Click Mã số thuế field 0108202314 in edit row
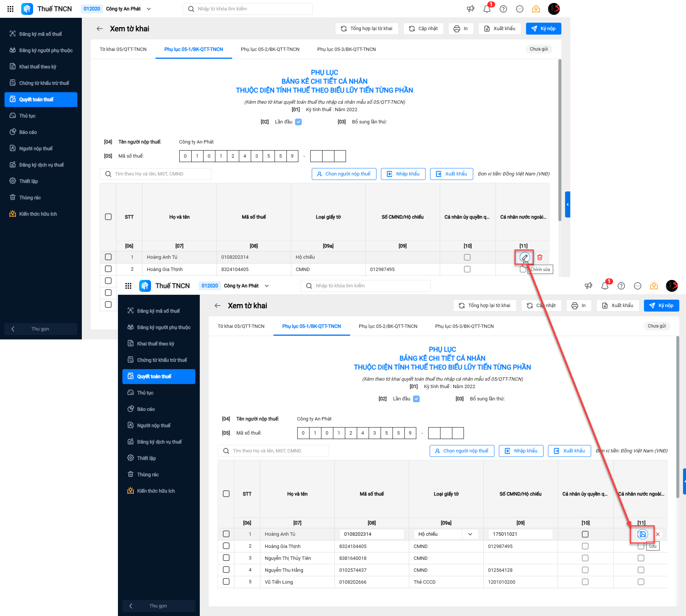 tap(372, 534)
